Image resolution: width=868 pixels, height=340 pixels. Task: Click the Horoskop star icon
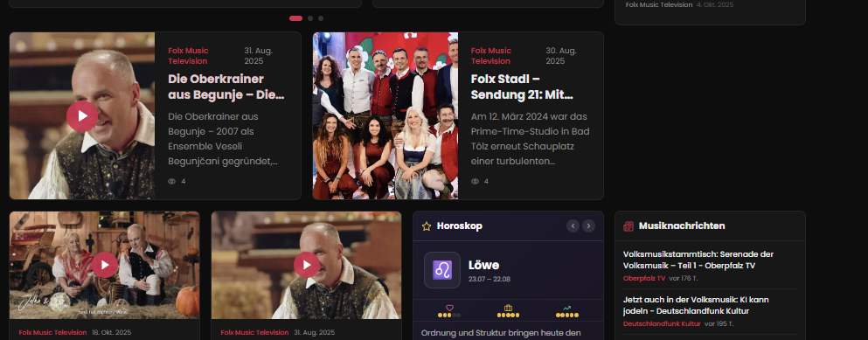[427, 226]
